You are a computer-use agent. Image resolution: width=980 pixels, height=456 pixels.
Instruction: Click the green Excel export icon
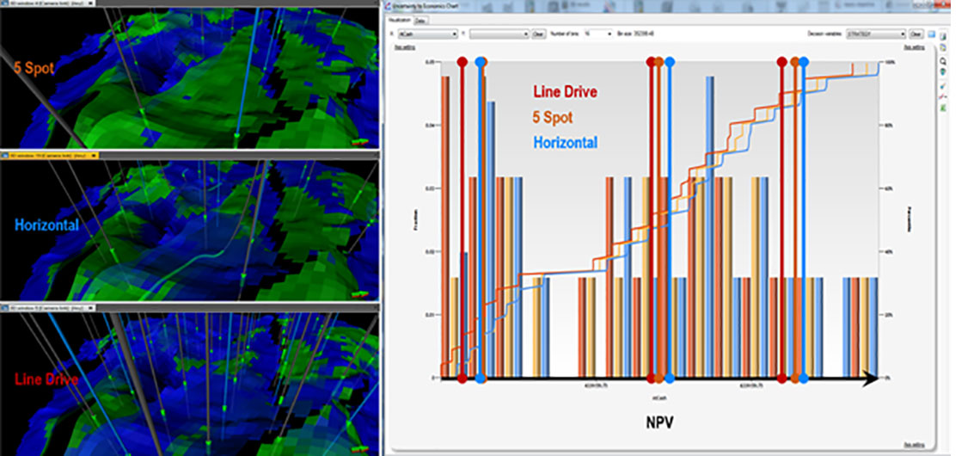[944, 108]
